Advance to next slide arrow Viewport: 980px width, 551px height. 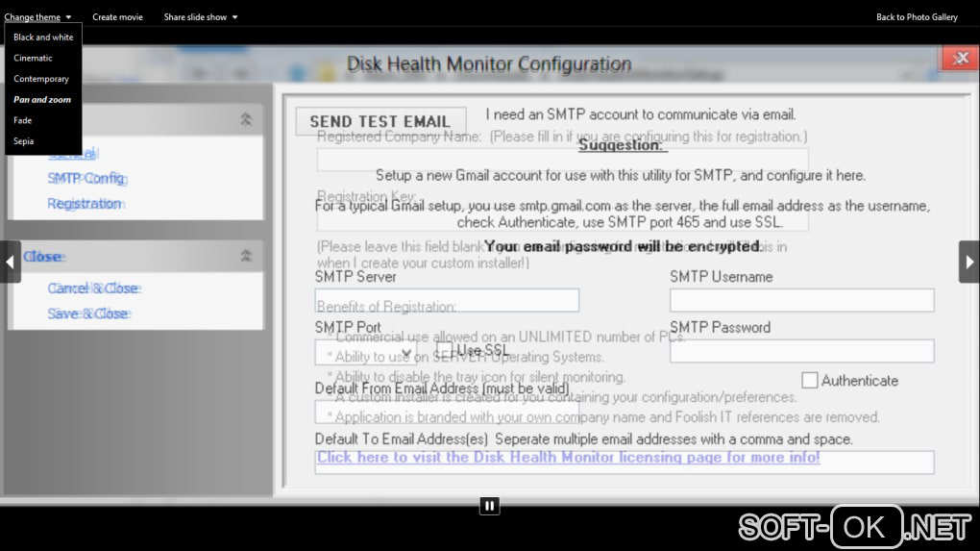[x=969, y=262]
